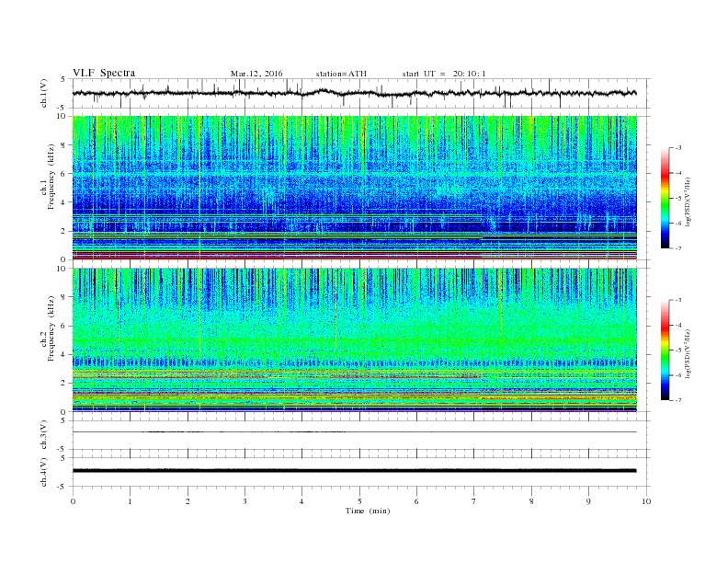Click the ch.2 spectrogram panel
Image resolution: width=728 pixels, height=563 pixels.
click(x=355, y=340)
